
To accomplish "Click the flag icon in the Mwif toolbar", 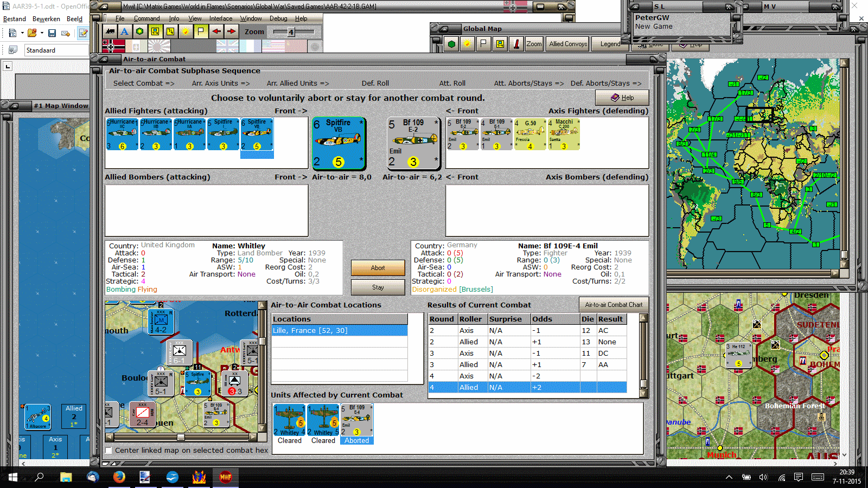I will click(x=201, y=31).
